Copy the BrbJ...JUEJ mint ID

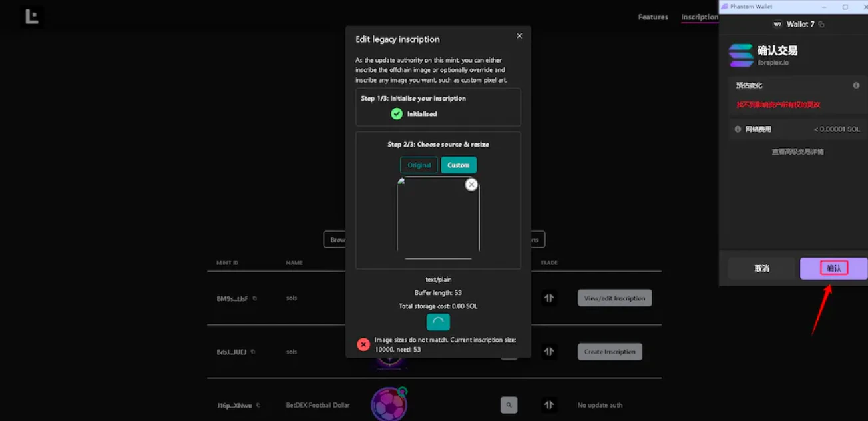[253, 352]
